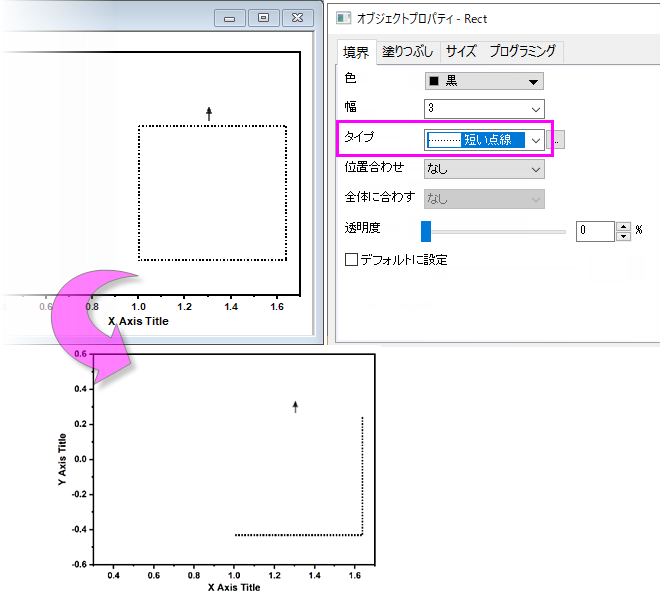Click Y Axis Title in lower graph
This screenshot has width=660, height=596.
click(62, 459)
